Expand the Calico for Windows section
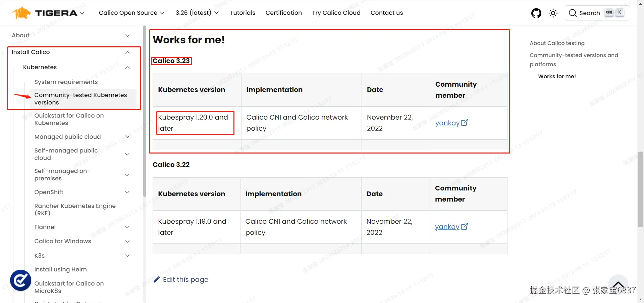This screenshot has width=644, height=303. (x=127, y=241)
